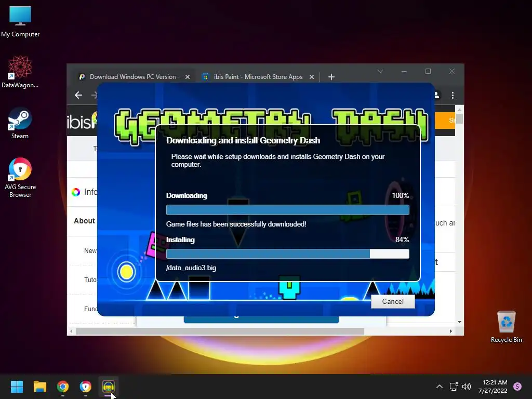Image resolution: width=532 pixels, height=399 pixels.
Task: Select the Geometry Dash installer taskbar icon
Action: 109,387
